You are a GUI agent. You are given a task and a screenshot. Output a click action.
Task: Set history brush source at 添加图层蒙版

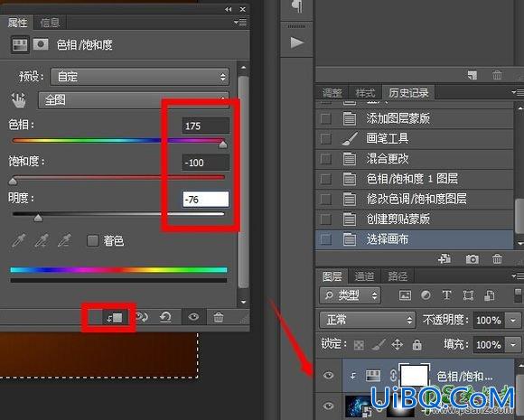[x=325, y=118]
